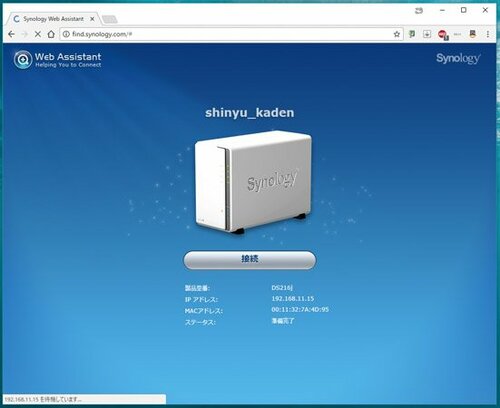Click the red circular extension icon

[443, 34]
